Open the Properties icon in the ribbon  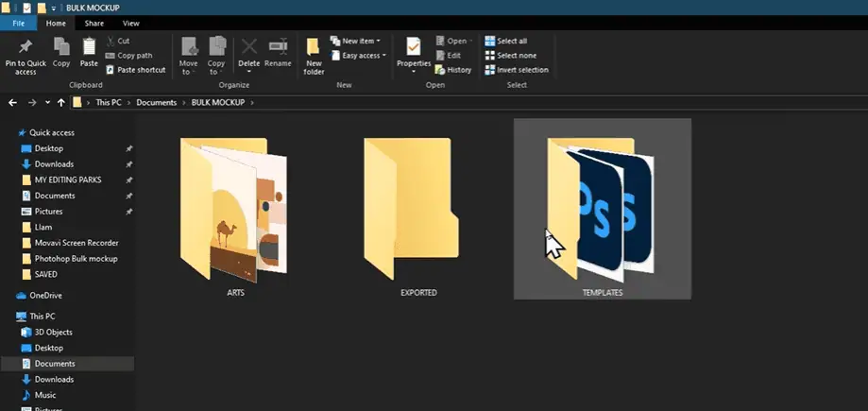pos(413,47)
